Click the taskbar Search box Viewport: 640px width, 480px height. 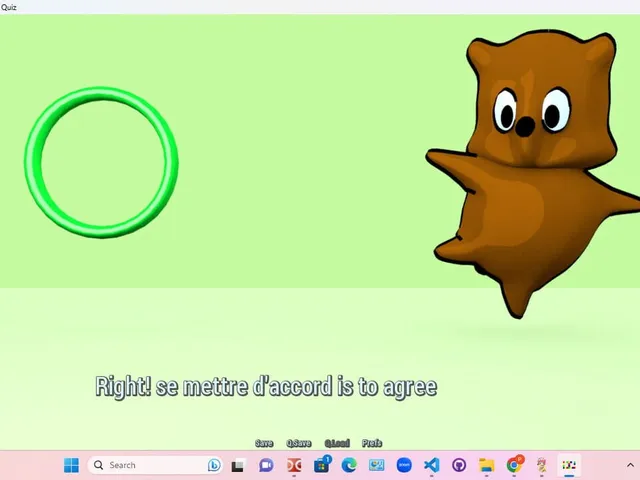point(155,465)
